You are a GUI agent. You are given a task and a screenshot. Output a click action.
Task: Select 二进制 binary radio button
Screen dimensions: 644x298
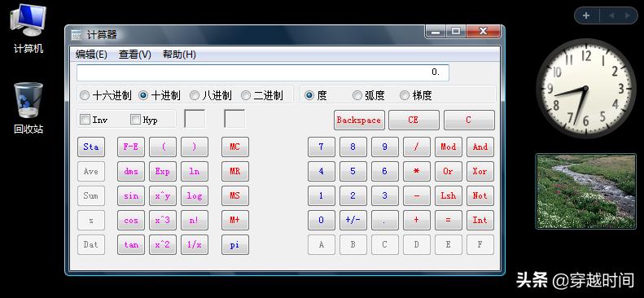tap(246, 95)
